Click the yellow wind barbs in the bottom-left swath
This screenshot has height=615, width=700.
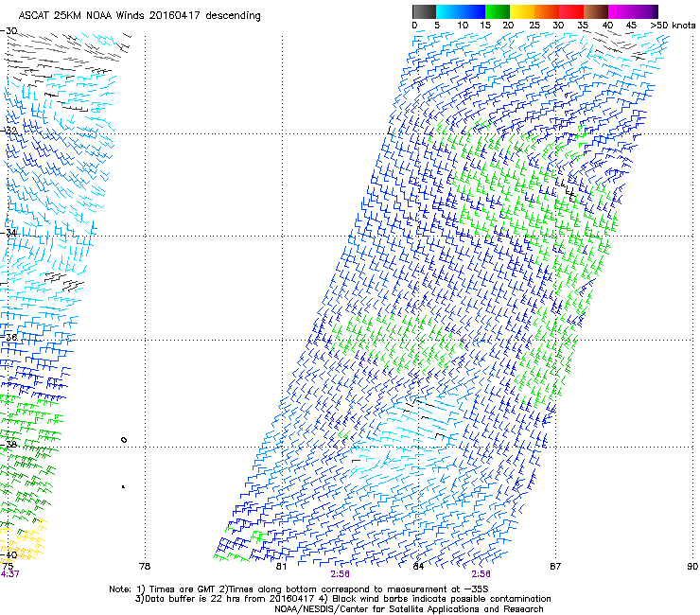(25, 540)
